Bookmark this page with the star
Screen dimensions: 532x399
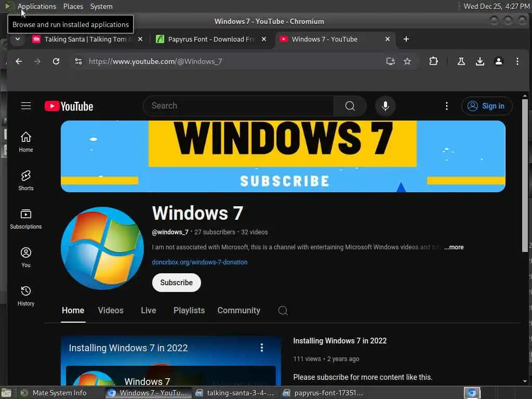pos(407,61)
